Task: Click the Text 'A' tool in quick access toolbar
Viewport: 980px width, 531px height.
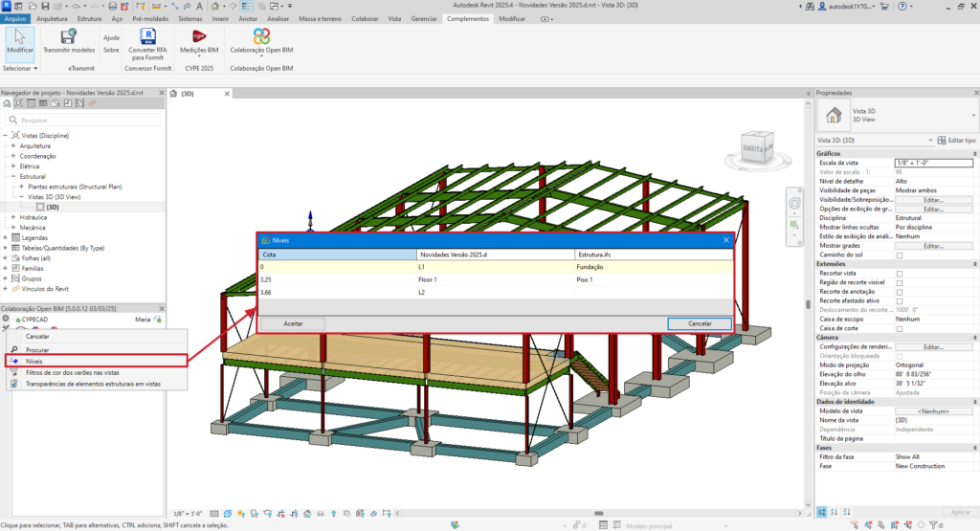Action: tap(199, 7)
